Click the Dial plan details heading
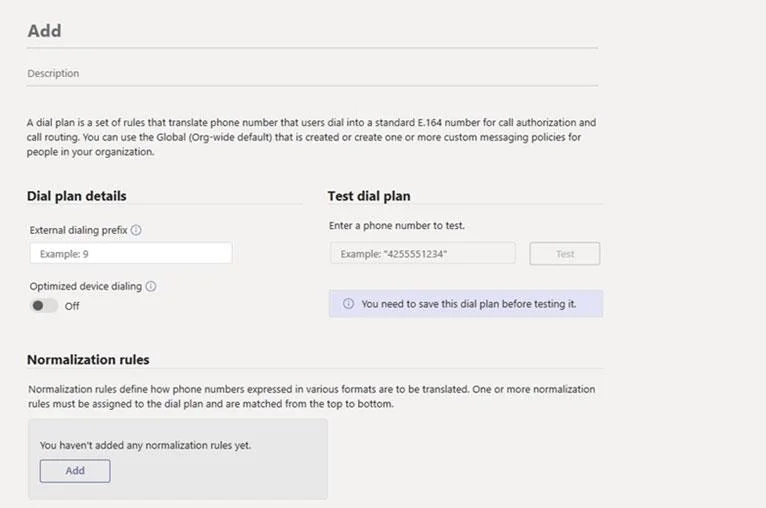766x508 pixels. [77, 196]
